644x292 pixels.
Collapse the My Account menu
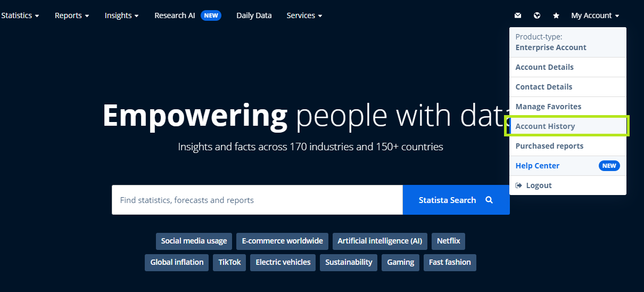point(595,15)
